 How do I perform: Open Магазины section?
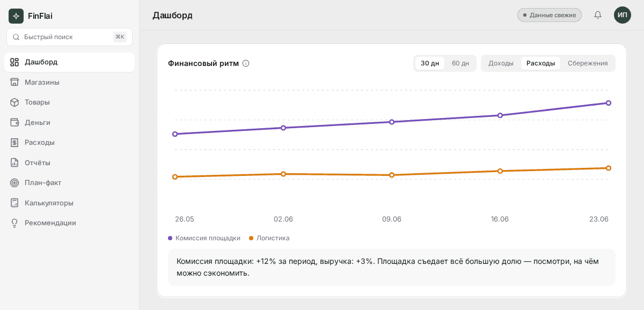69,82
